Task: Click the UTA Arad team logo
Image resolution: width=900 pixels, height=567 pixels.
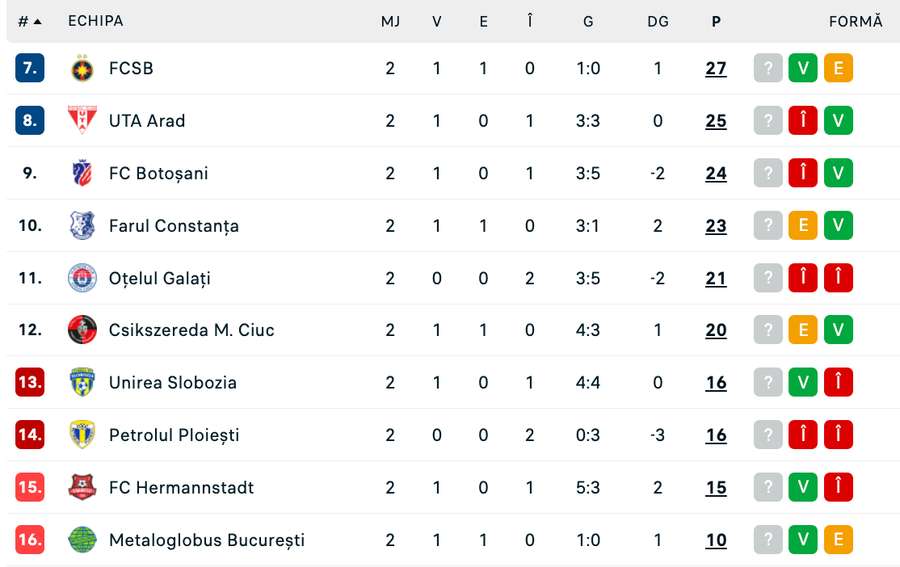Action: (x=82, y=121)
